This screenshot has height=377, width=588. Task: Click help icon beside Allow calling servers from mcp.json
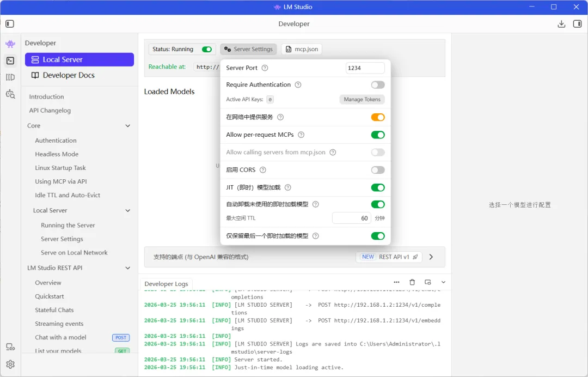pyautogui.click(x=333, y=153)
